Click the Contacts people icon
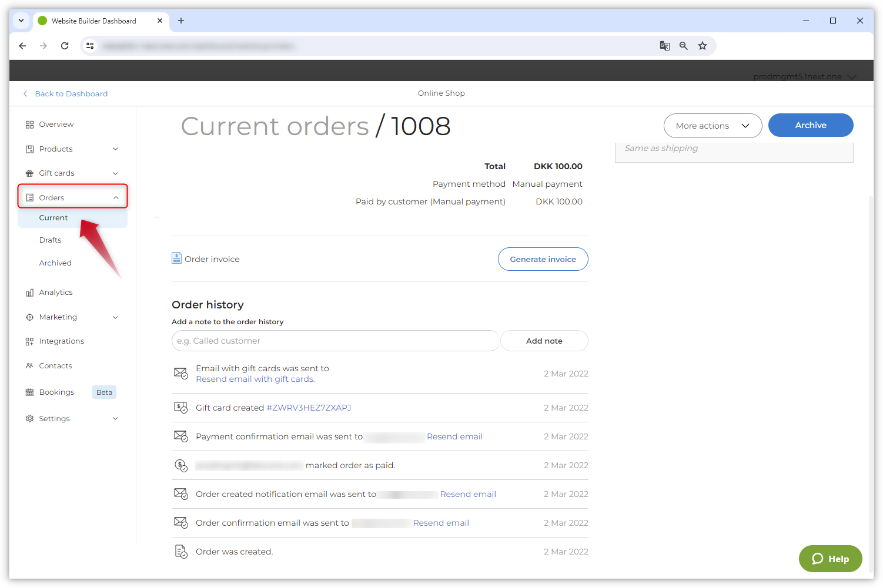883x588 pixels. [29, 366]
